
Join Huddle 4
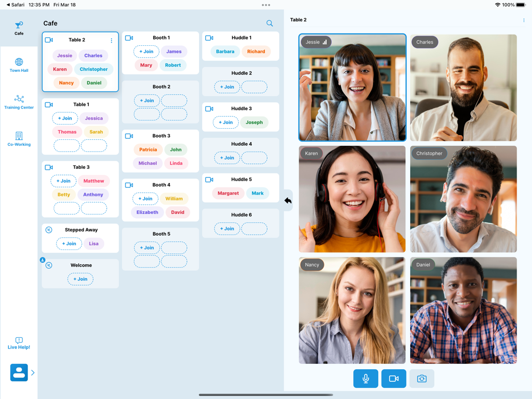[x=227, y=158]
